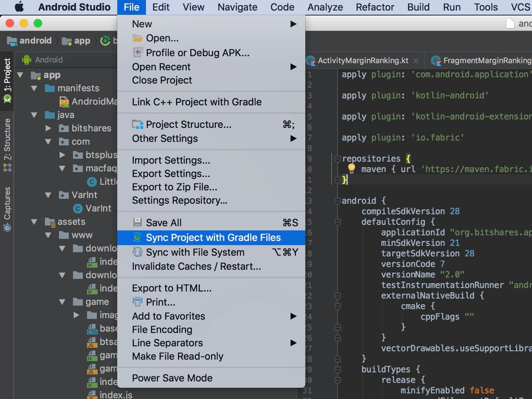Select the Android project view dropdown

pos(49,60)
